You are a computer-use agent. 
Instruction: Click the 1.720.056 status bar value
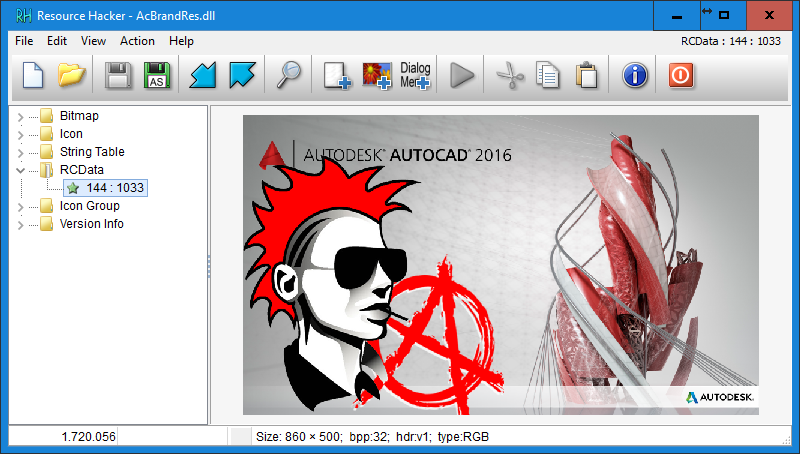click(x=88, y=437)
